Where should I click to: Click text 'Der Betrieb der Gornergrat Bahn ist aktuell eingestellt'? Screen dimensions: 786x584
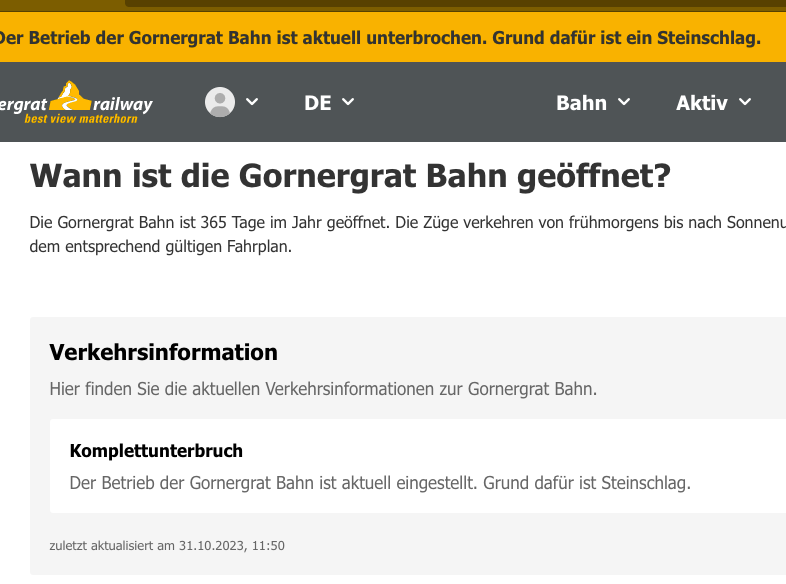[274, 483]
